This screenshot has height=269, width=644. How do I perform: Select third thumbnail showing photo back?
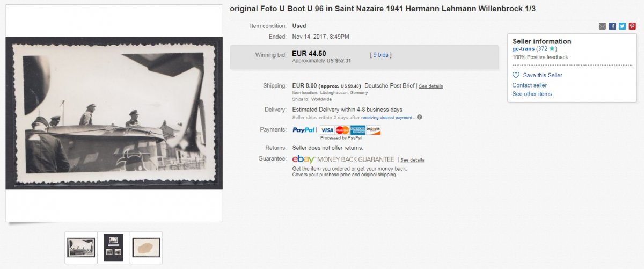(x=146, y=248)
